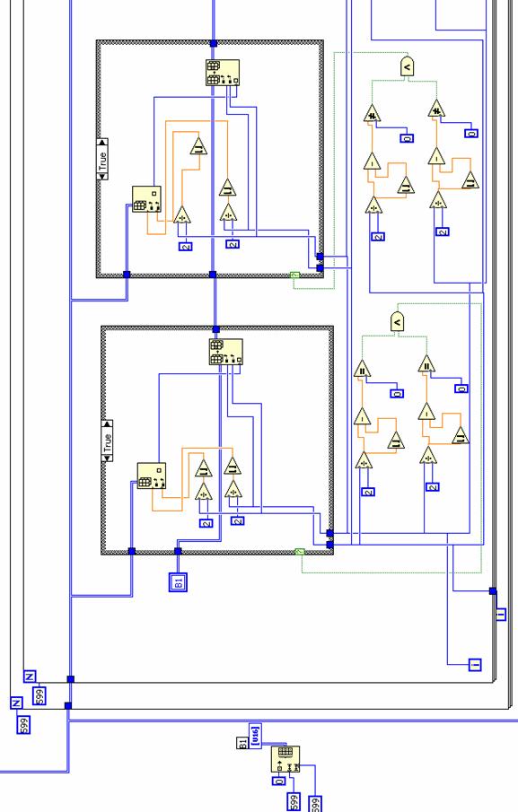This screenshot has height=812, width=518.
Task: Open the upper case structure's True selector
Action: click(x=102, y=159)
